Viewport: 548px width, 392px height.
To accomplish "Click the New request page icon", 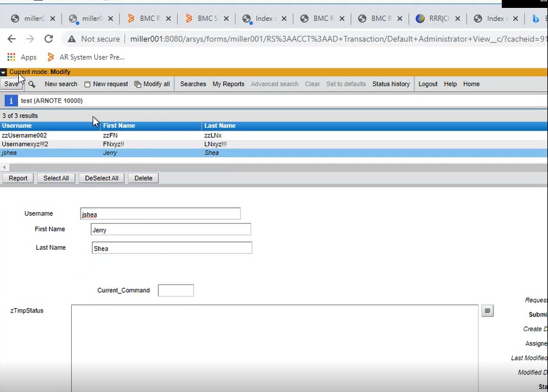I will (88, 84).
